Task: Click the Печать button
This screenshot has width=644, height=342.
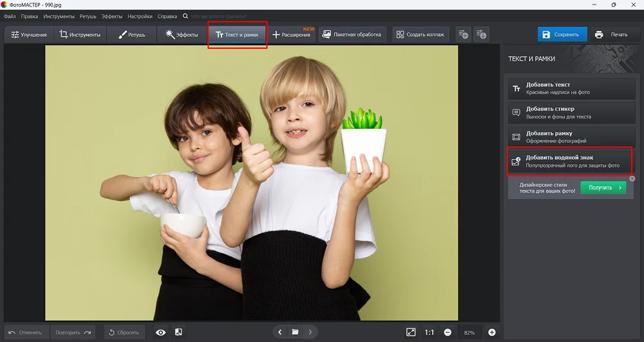Action: click(x=613, y=35)
